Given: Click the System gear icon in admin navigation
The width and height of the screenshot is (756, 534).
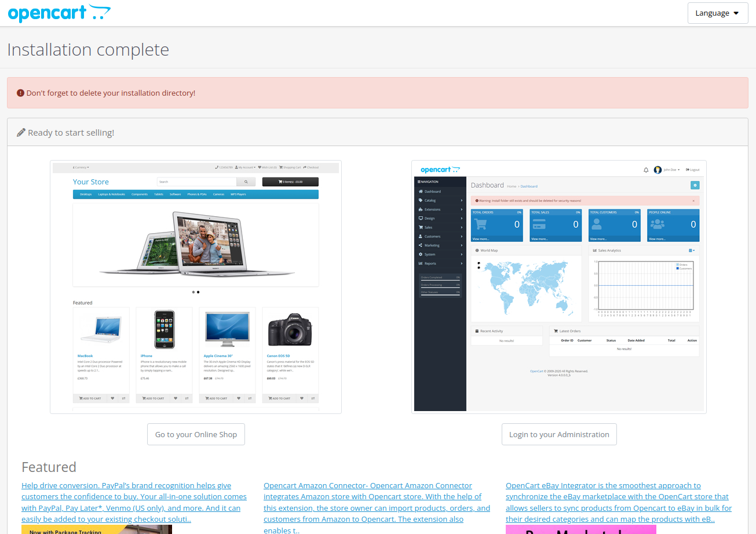Looking at the screenshot, I should click(x=420, y=254).
